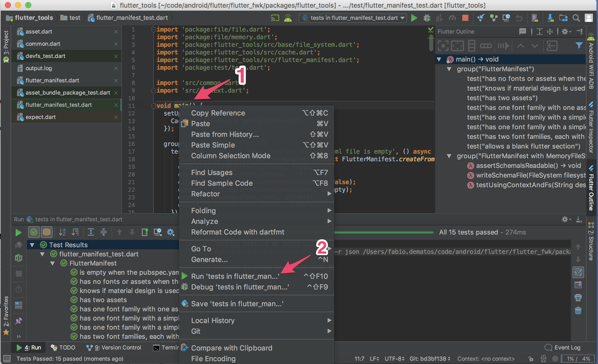Open the Run panel settings gear
The width and height of the screenshot is (598, 364).
[x=171, y=232]
